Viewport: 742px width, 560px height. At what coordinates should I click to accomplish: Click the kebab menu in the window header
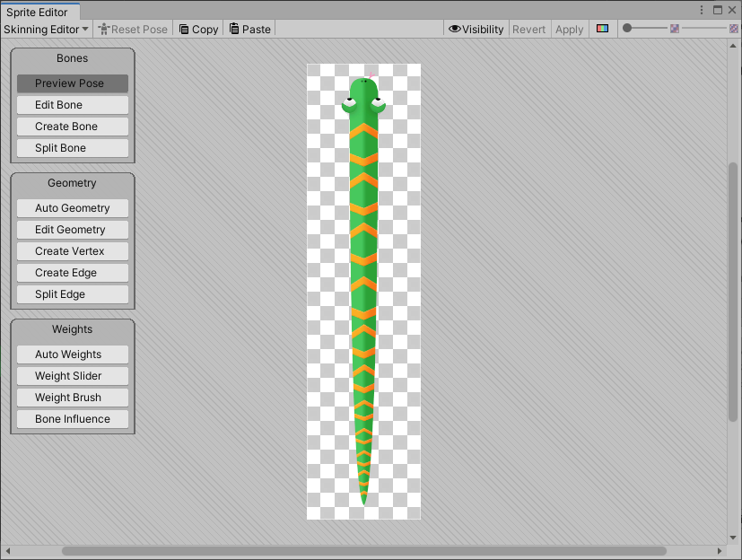click(701, 10)
